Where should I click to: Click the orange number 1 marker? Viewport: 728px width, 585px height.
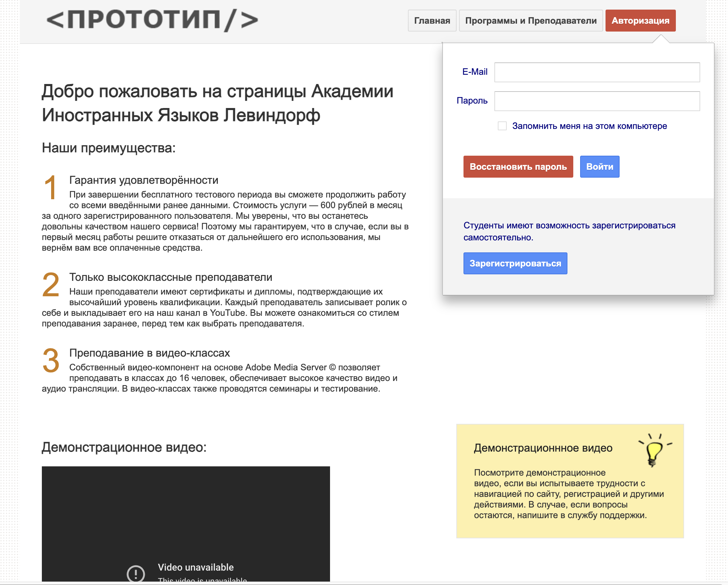click(51, 187)
